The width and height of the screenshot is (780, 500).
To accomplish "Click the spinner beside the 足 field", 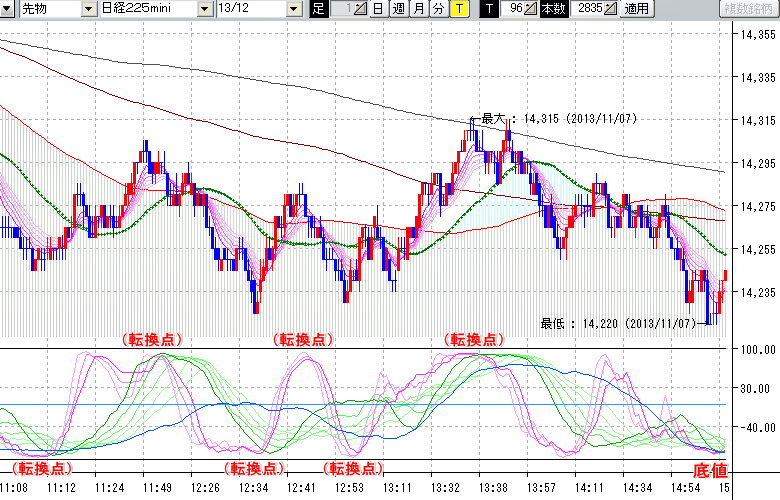I will (x=361, y=9).
